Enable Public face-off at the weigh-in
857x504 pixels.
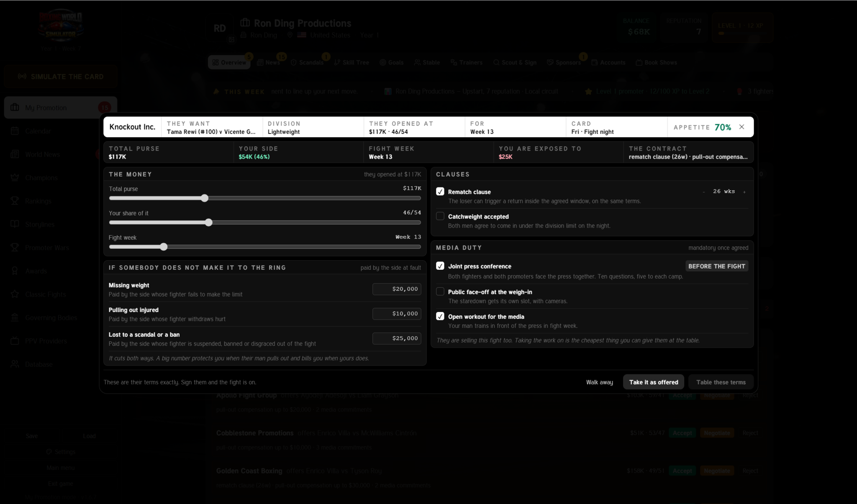440,292
